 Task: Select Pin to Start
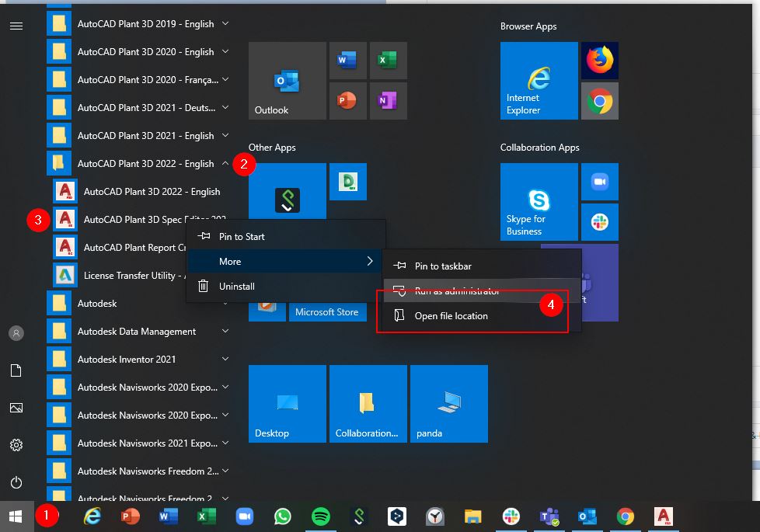(242, 237)
